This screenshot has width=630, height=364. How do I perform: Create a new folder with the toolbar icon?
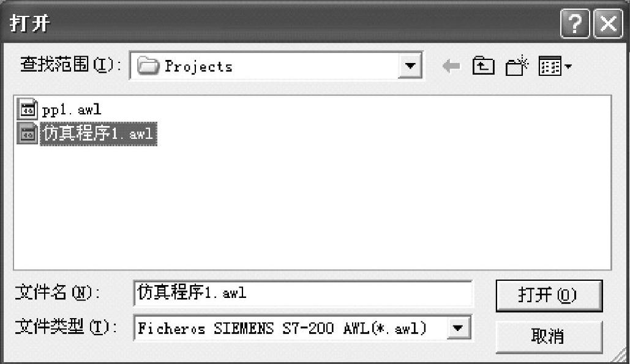point(517,66)
